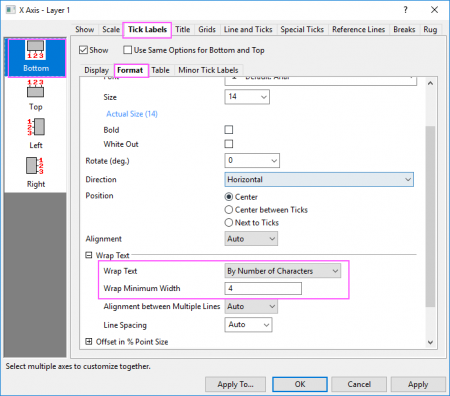
Task: Toggle the Bold checkbox
Action: 229,130
